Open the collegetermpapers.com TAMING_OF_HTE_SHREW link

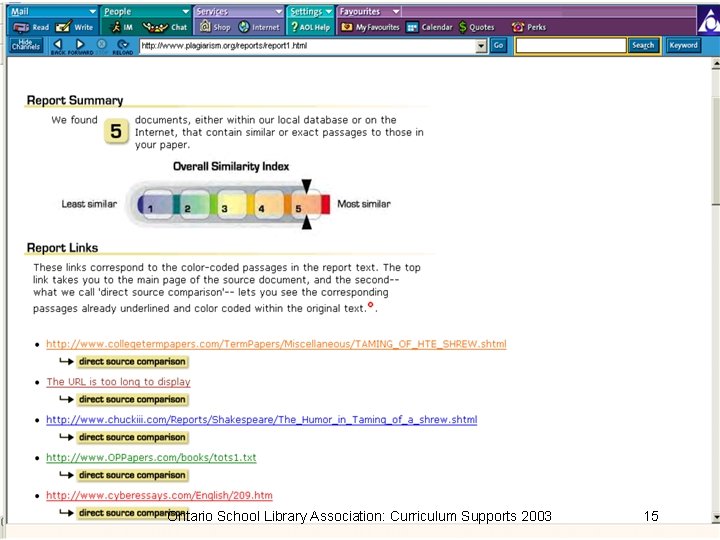coord(276,344)
